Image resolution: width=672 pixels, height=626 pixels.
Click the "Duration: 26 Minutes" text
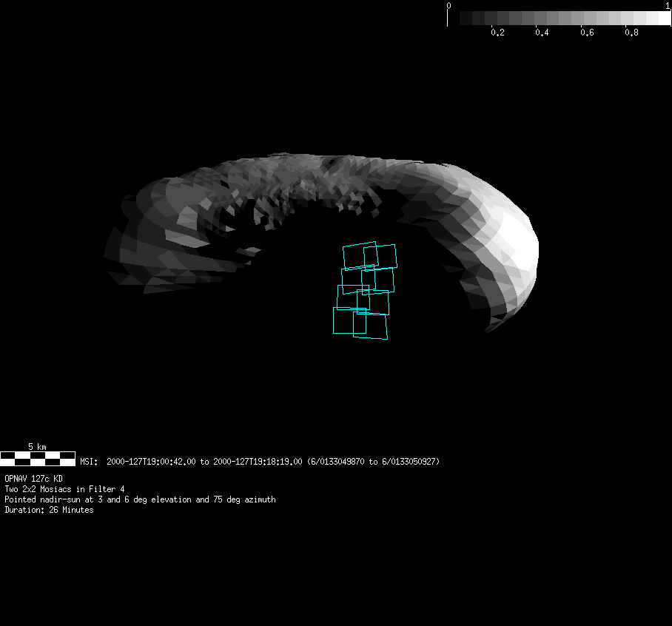(49, 510)
